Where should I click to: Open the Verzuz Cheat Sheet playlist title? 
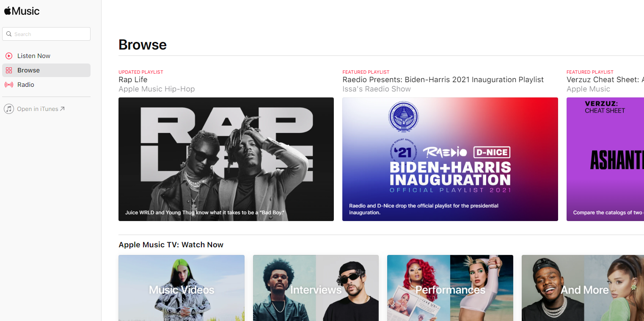click(605, 80)
